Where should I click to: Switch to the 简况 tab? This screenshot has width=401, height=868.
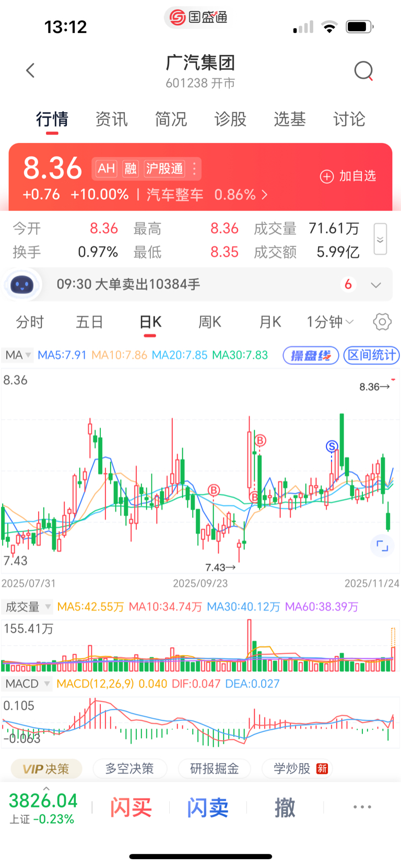point(171,120)
